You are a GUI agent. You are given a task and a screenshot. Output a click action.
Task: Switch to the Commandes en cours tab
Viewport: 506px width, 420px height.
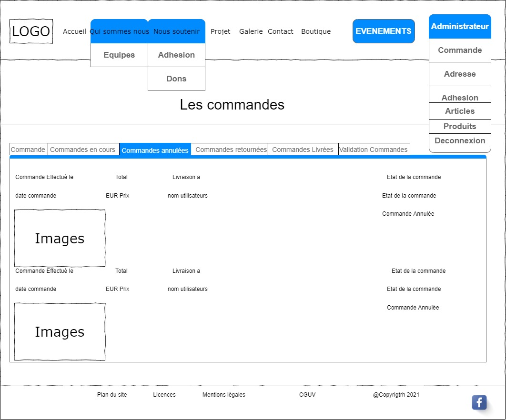83,150
